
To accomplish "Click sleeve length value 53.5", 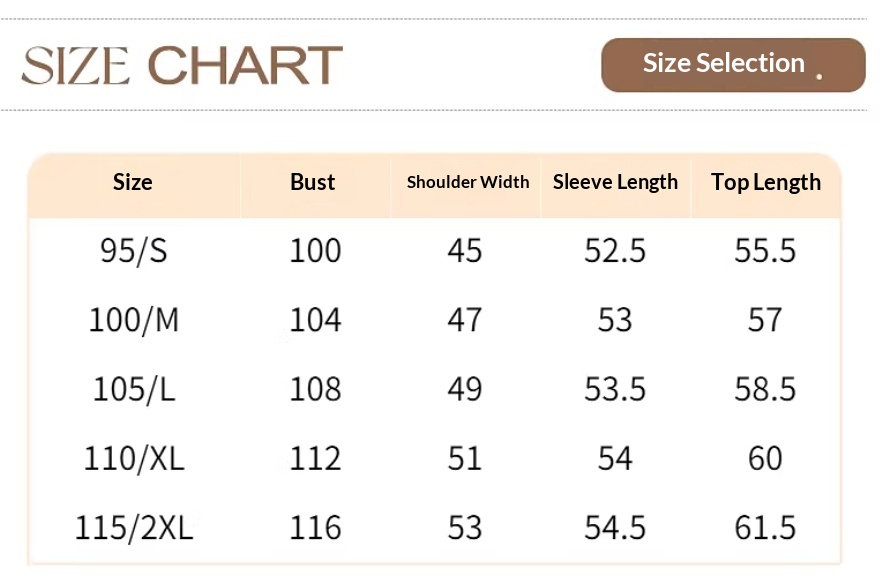I will pos(615,389).
